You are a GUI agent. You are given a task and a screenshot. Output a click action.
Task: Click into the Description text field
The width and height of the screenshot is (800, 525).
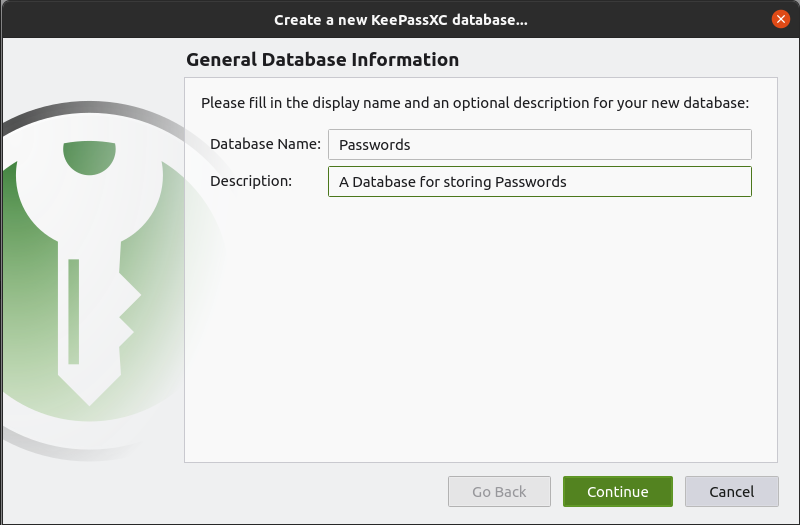(660, 181)
